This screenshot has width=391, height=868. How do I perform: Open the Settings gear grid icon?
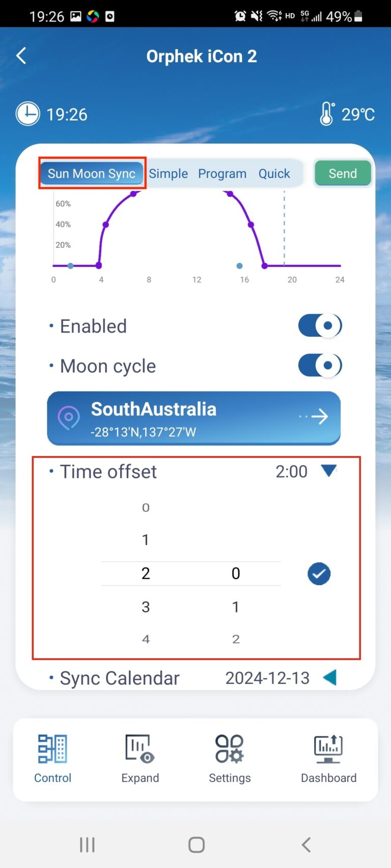pyautogui.click(x=230, y=749)
